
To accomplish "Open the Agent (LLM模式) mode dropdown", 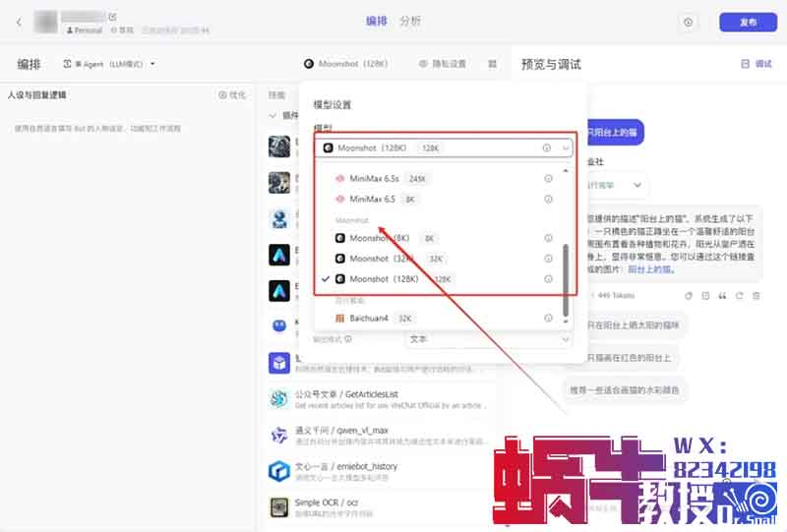I will tap(110, 64).
